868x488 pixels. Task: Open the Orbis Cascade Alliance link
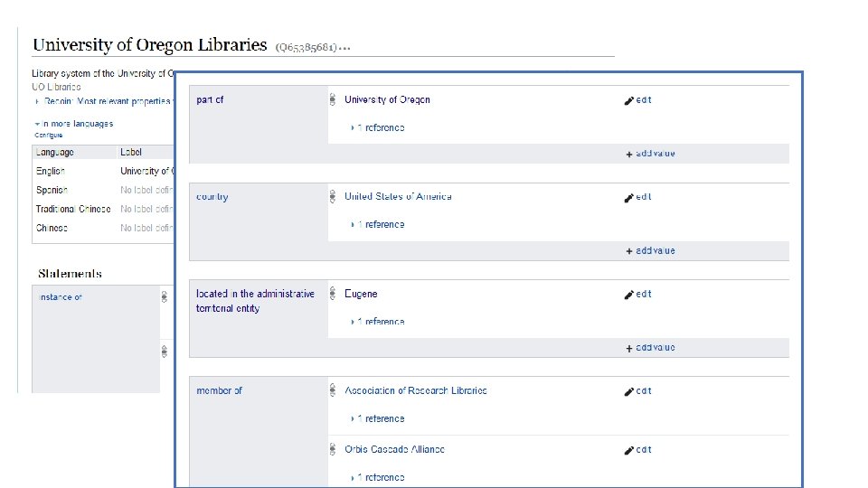394,449
